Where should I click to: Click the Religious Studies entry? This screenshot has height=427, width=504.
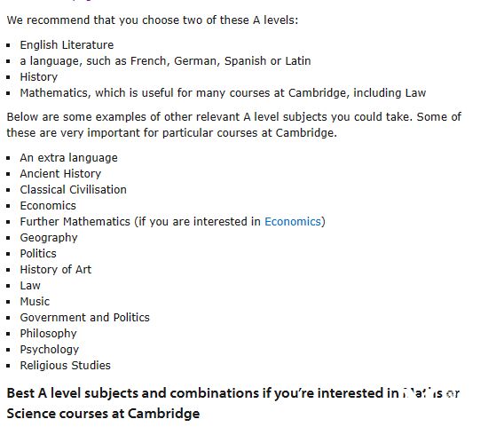66,365
